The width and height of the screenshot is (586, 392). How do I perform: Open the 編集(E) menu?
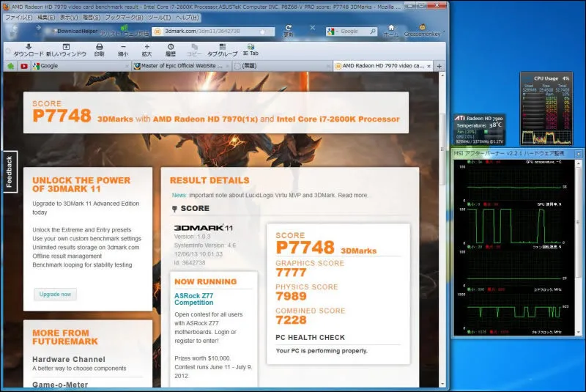coord(46,17)
